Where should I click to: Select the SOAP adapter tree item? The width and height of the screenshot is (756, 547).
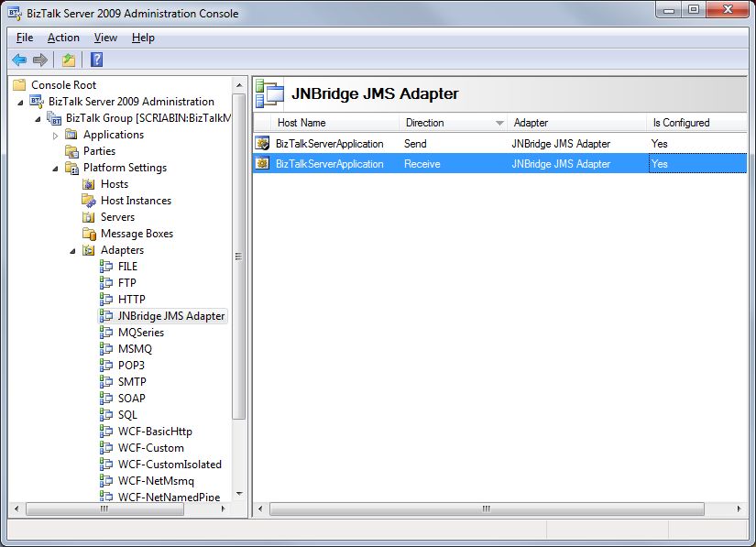pyautogui.click(x=132, y=399)
